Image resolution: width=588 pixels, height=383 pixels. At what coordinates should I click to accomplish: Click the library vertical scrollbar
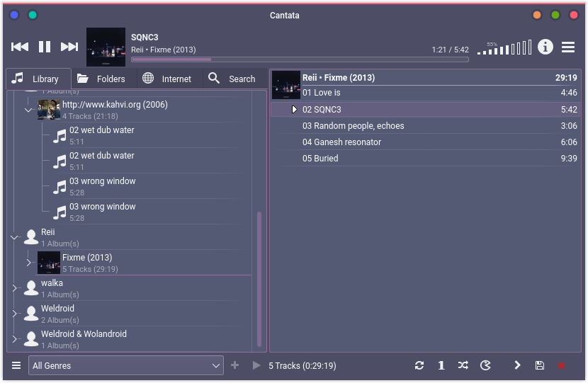[259, 279]
